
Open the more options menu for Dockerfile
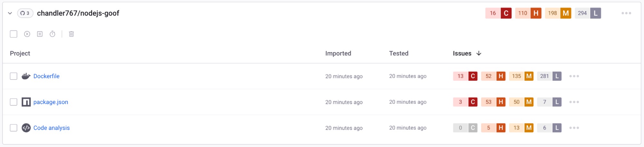(x=574, y=76)
